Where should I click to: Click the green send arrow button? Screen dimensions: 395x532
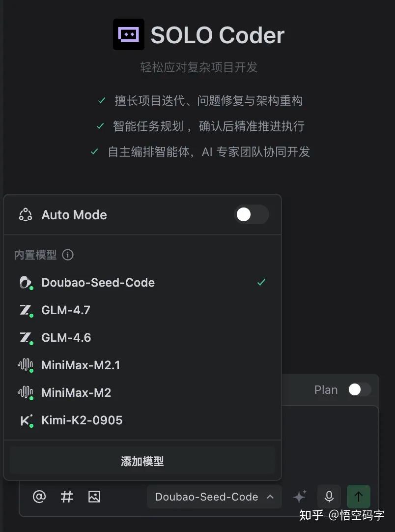359,497
